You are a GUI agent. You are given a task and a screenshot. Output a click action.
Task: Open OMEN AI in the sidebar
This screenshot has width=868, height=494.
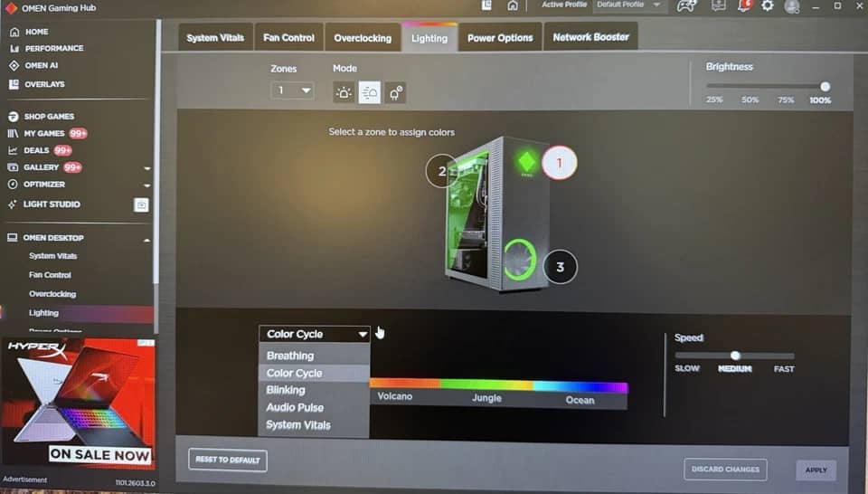[x=33, y=65]
